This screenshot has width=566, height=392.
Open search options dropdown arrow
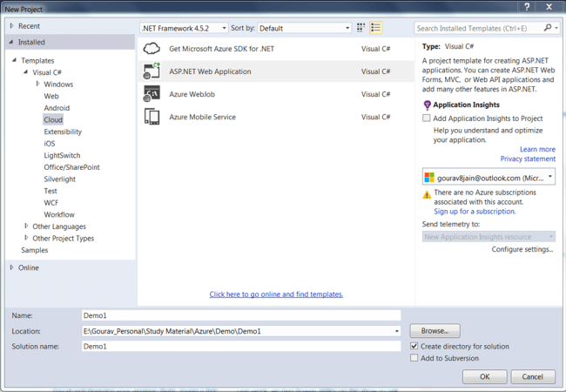point(557,28)
